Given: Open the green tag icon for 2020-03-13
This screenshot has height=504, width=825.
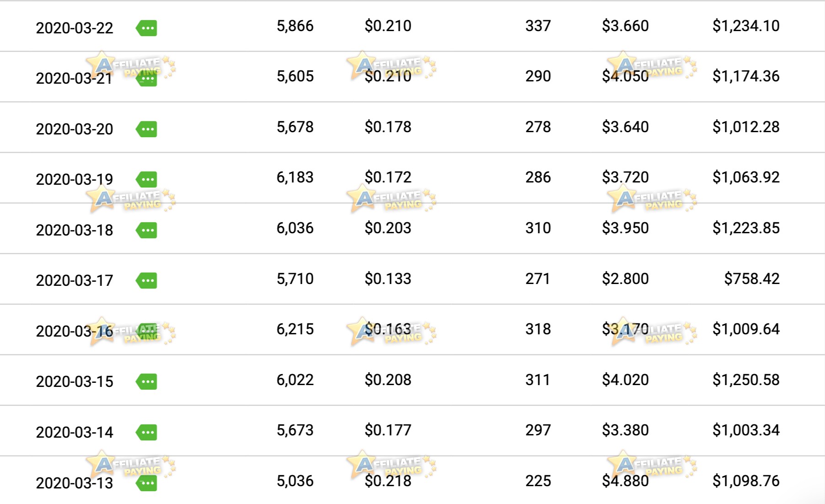Looking at the screenshot, I should coord(147,483).
